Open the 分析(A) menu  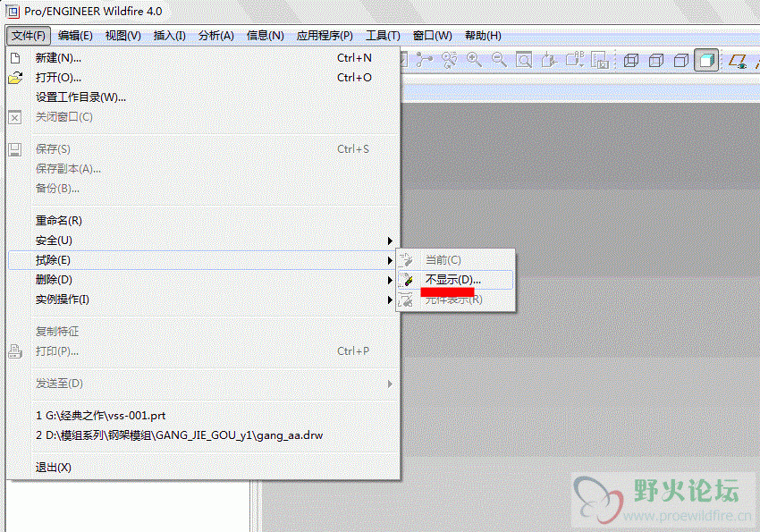(x=216, y=36)
